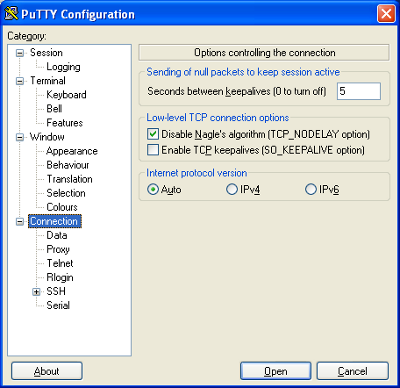Viewport: 400px width, 388px height.
Task: Collapse the Session tree node
Action: click(x=20, y=53)
